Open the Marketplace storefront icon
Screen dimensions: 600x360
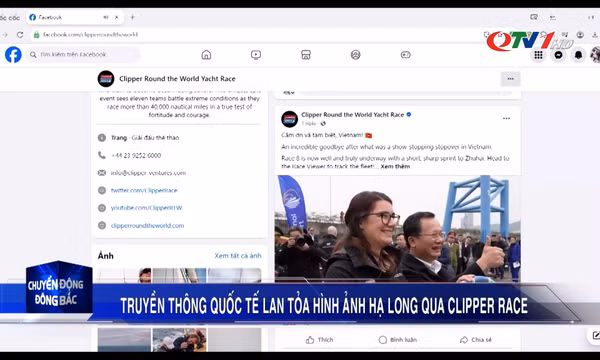coord(306,55)
